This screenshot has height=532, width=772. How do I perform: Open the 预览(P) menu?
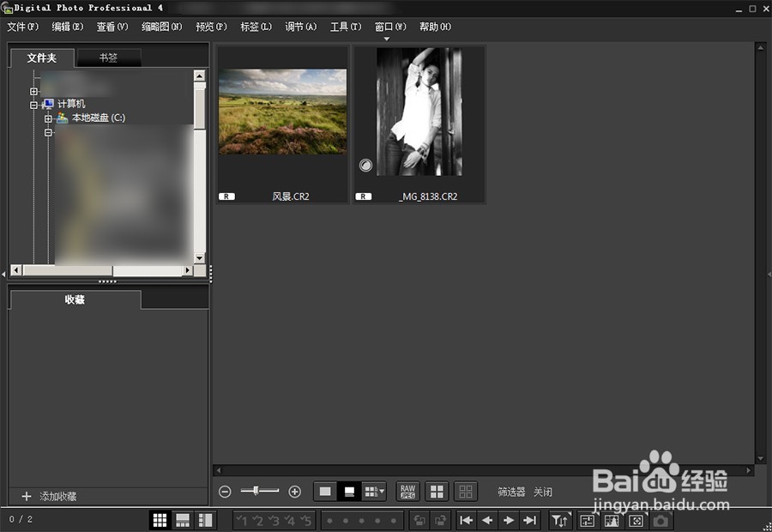[211, 27]
